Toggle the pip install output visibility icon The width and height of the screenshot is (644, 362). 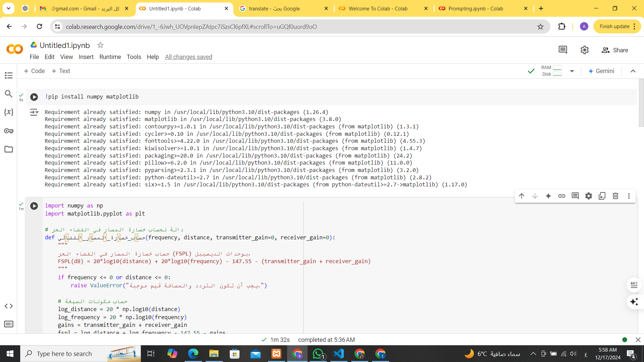(34, 112)
